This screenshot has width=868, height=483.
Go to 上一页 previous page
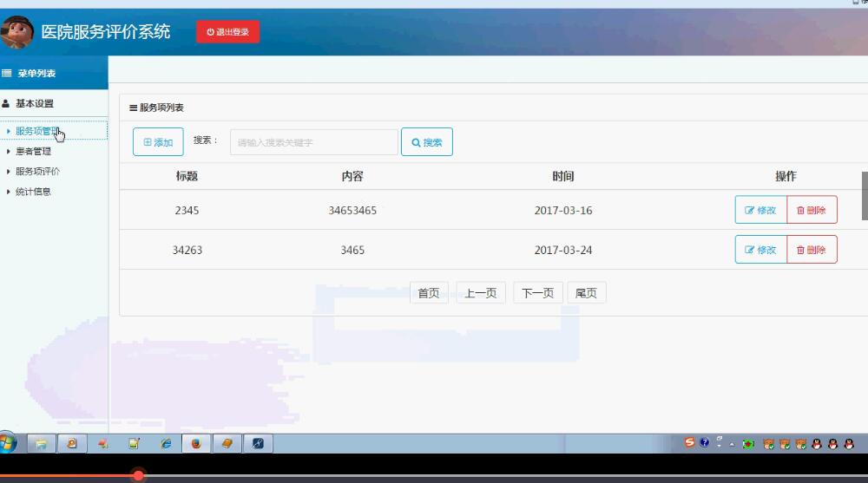[x=481, y=293]
